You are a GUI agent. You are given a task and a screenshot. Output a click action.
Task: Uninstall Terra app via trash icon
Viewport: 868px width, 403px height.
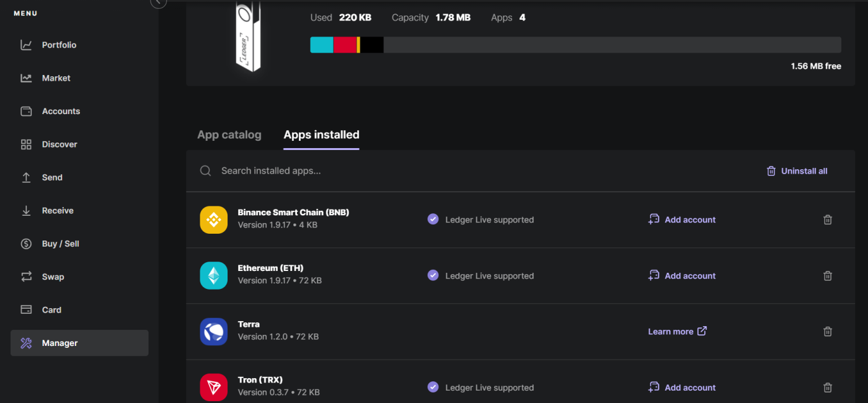click(x=828, y=332)
